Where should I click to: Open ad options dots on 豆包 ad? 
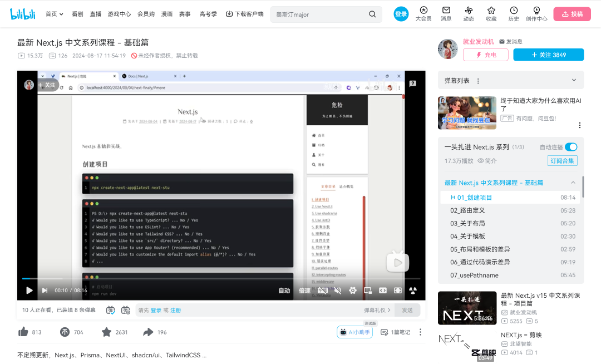point(579,125)
